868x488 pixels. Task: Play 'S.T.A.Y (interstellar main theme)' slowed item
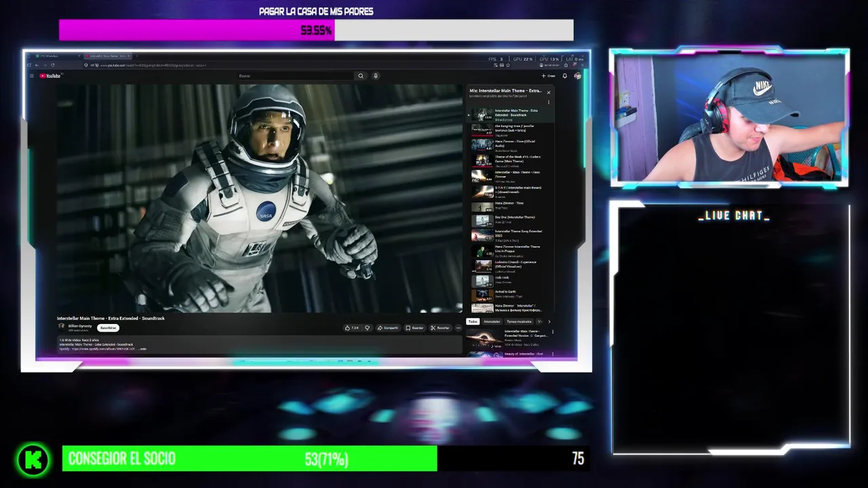coord(511,192)
